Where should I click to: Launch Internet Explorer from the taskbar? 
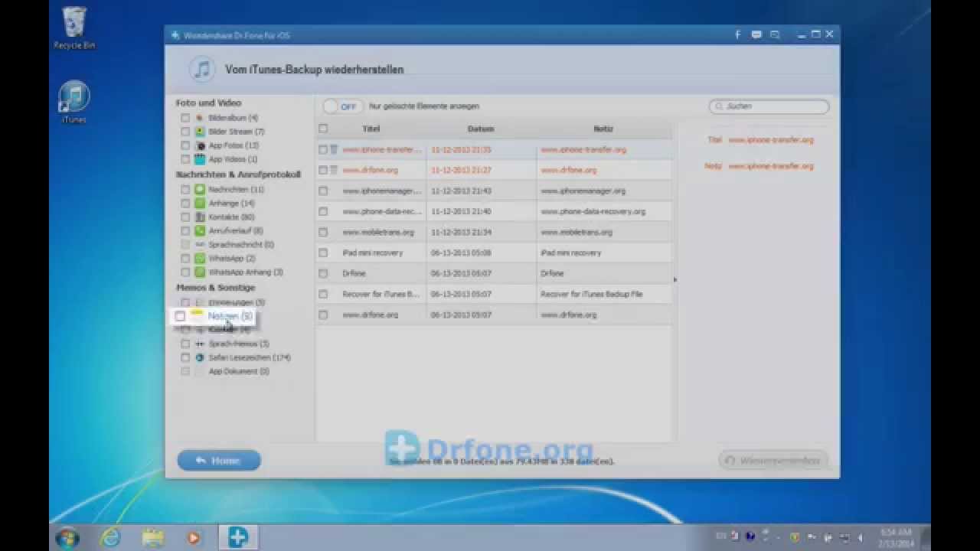coord(111,537)
